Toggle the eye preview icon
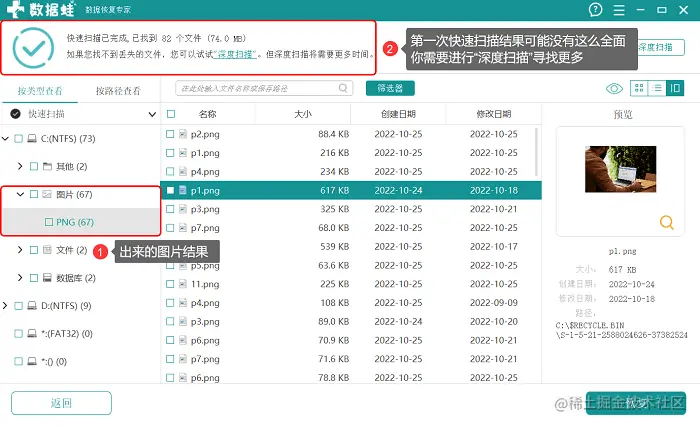The image size is (700, 426). point(614,88)
